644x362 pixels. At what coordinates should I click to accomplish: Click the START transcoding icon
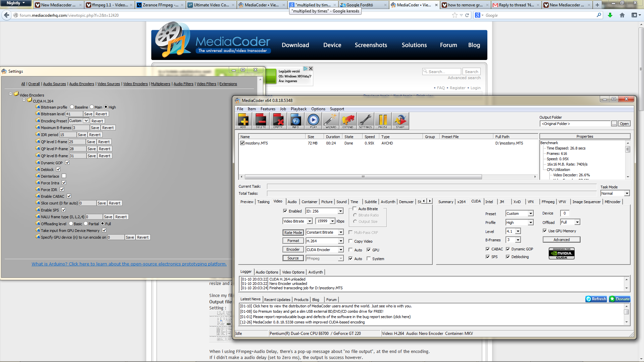[400, 121]
